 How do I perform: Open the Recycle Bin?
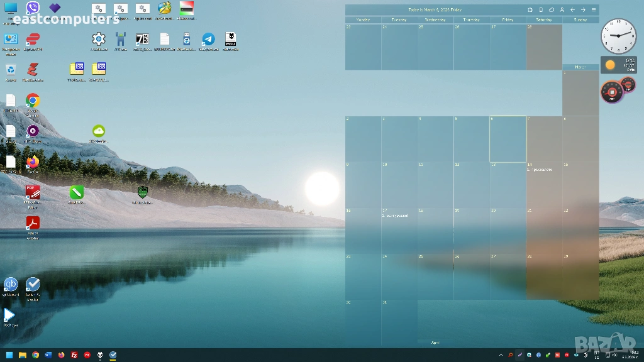(x=11, y=70)
